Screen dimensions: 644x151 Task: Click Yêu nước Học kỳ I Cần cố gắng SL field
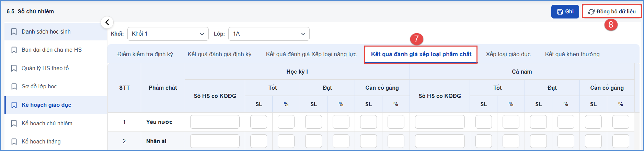[x=368, y=122]
